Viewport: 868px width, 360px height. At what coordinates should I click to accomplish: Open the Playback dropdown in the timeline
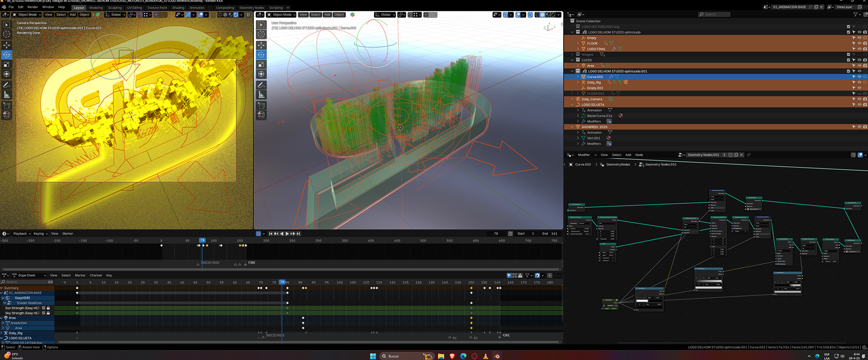tap(22, 234)
